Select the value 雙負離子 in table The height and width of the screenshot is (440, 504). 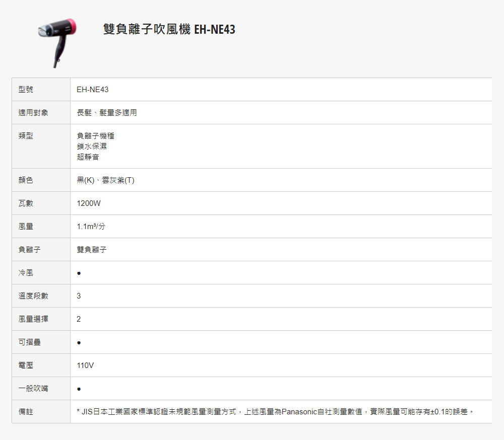pos(92,250)
